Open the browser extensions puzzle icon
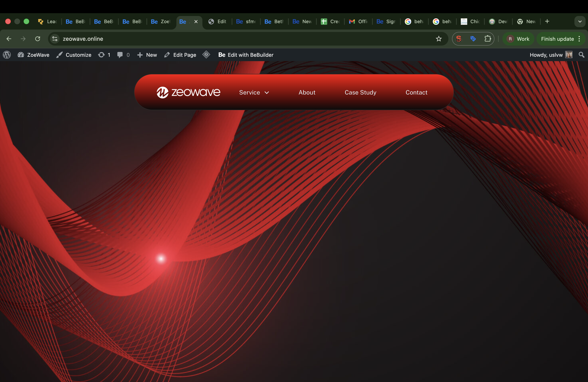 tap(487, 39)
